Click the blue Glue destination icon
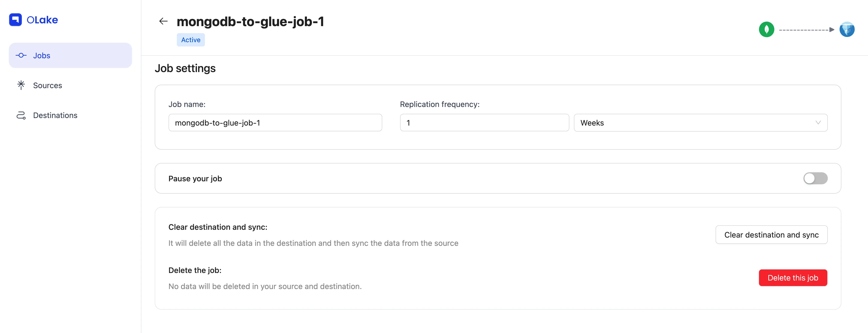This screenshot has width=868, height=333. pyautogui.click(x=846, y=30)
